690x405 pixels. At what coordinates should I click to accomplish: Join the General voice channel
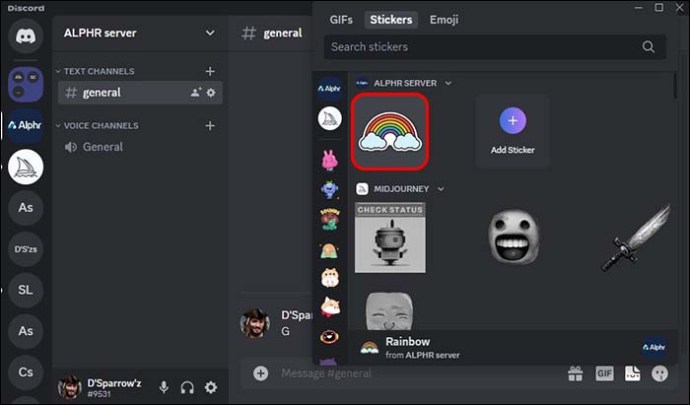click(x=102, y=147)
